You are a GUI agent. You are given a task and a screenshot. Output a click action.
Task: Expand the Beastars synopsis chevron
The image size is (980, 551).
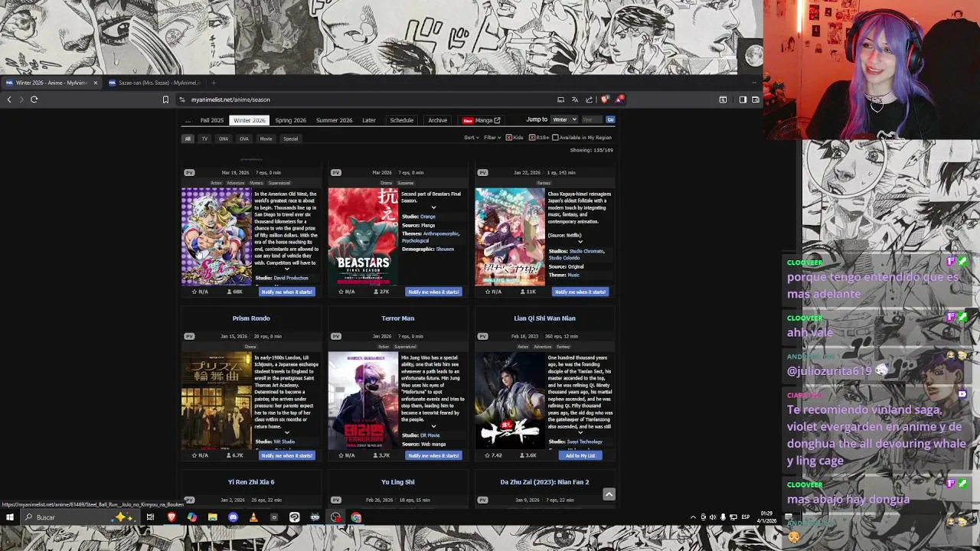coord(433,207)
